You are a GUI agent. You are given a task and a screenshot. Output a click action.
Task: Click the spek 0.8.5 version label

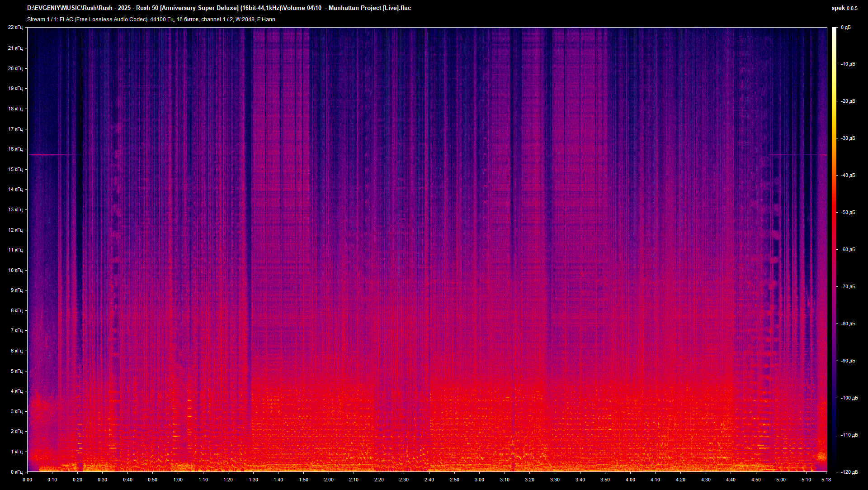pos(844,8)
